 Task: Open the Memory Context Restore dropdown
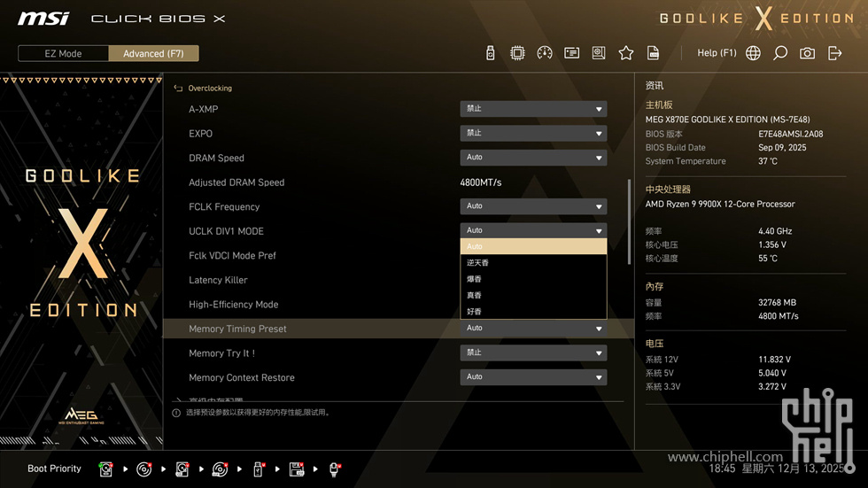[533, 377]
